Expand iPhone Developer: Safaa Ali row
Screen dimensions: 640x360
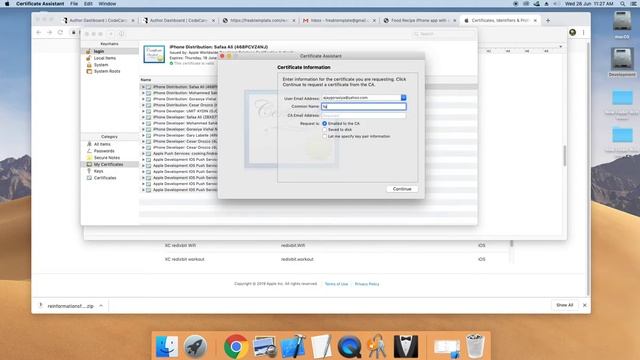(143, 117)
